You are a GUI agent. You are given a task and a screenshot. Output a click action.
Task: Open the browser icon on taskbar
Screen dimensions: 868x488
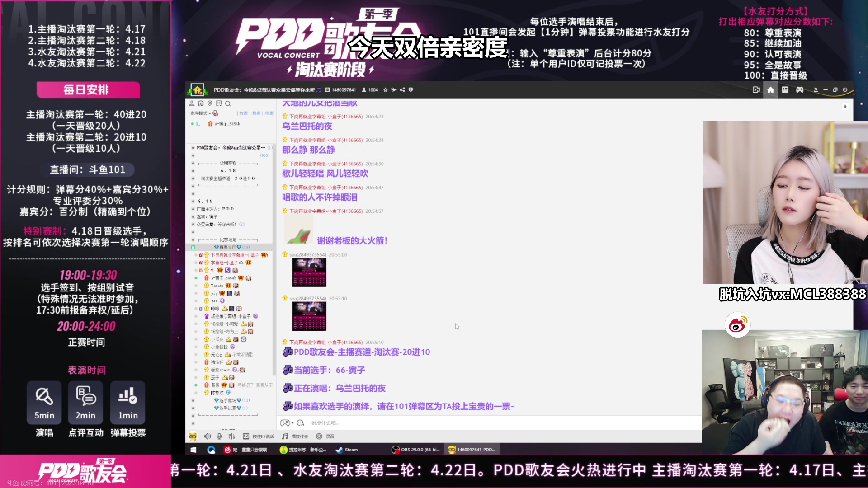pyautogui.click(x=211, y=450)
